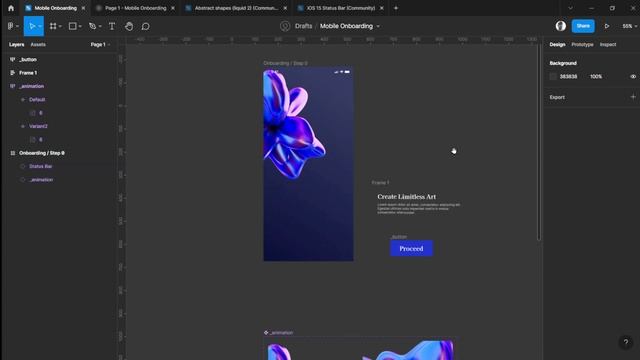Add an export setting with plus icon
This screenshot has width=640, height=360.
(x=633, y=97)
